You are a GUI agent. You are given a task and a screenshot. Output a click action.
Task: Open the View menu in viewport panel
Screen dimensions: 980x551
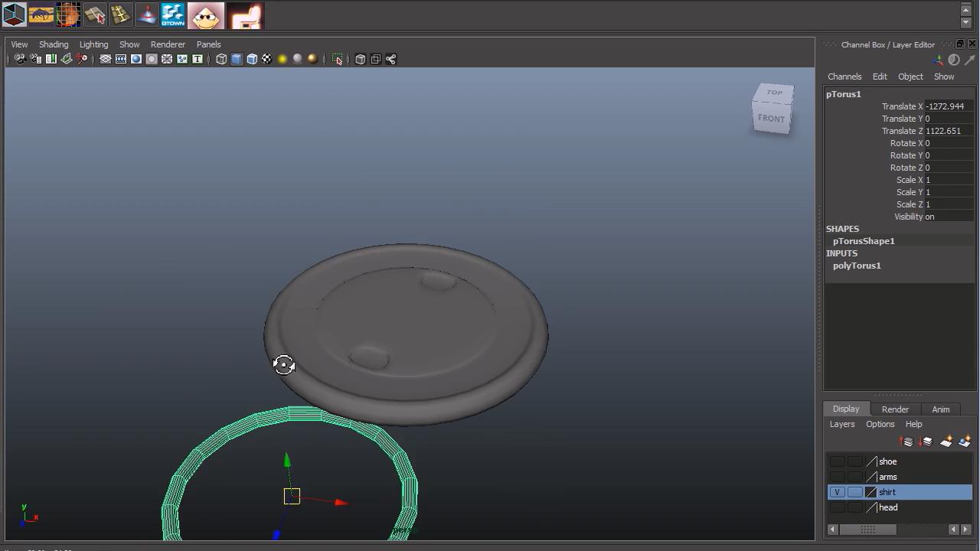[x=19, y=44]
